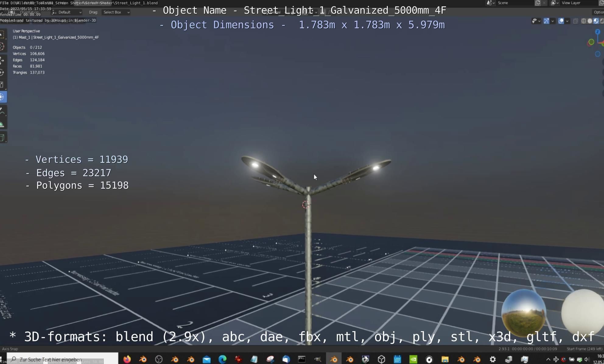Switch to Rendered viewport shading
Screen dimensions: 604x364
(x=602, y=21)
